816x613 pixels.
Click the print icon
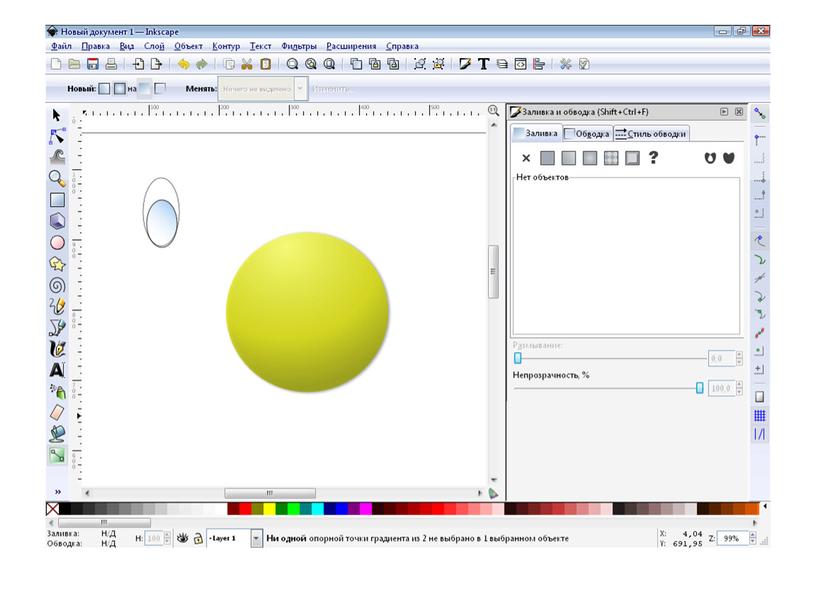(111, 64)
